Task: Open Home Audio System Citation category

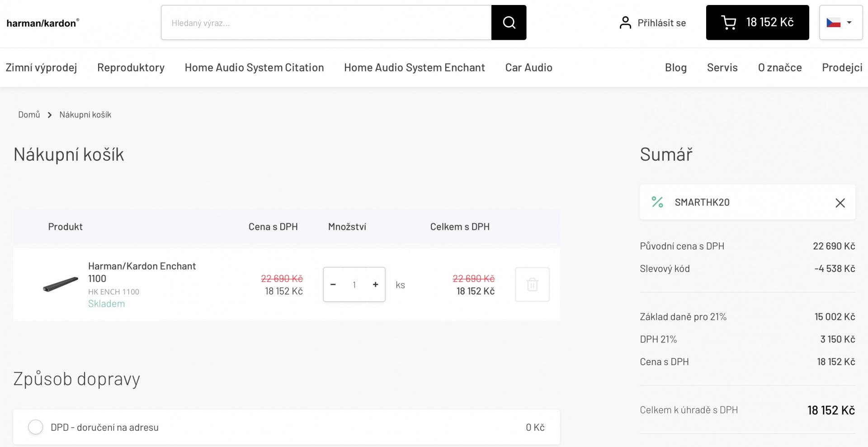Action: coord(254,67)
